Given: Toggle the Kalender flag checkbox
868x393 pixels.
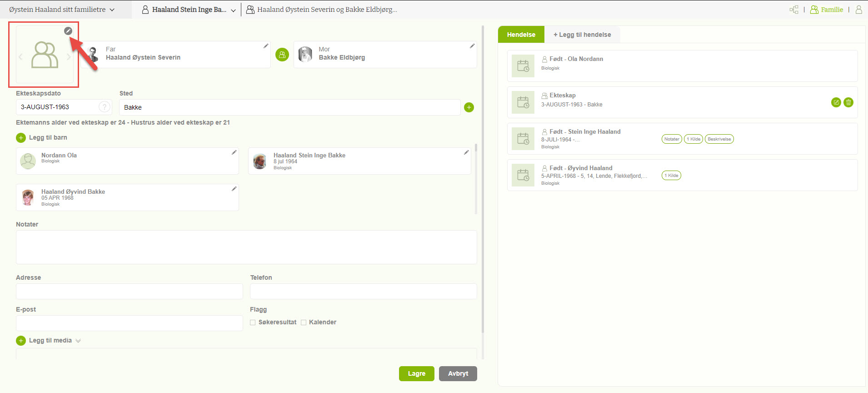Looking at the screenshot, I should click(304, 322).
